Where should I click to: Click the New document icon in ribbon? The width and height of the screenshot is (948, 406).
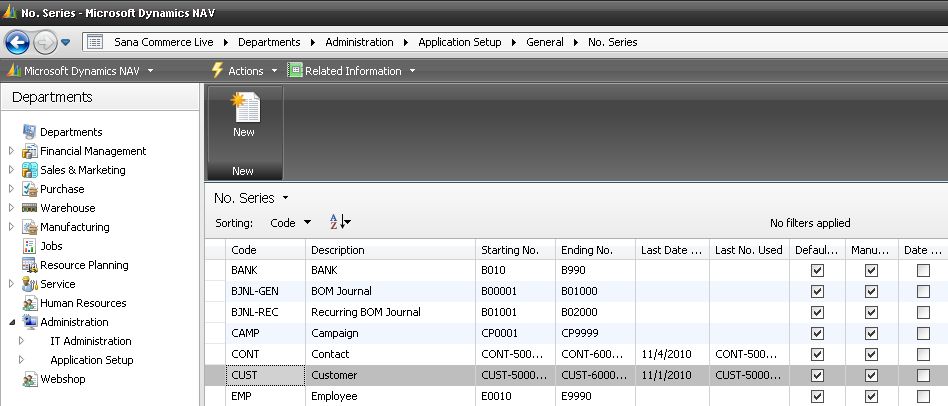click(x=245, y=107)
